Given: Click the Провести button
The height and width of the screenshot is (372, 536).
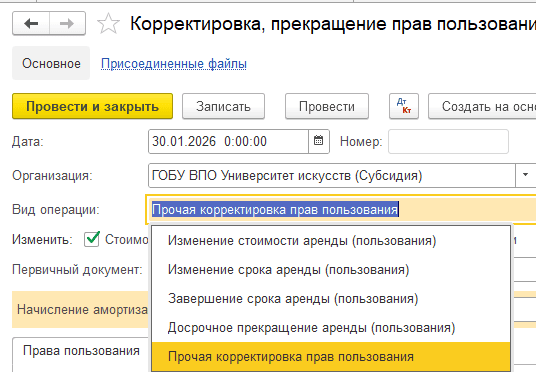Looking at the screenshot, I should pyautogui.click(x=327, y=106).
